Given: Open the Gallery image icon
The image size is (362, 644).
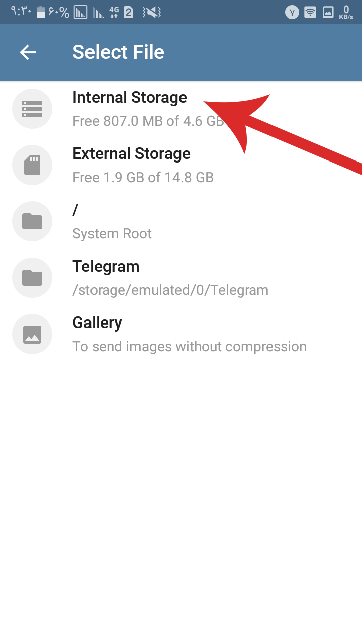Looking at the screenshot, I should point(32,334).
